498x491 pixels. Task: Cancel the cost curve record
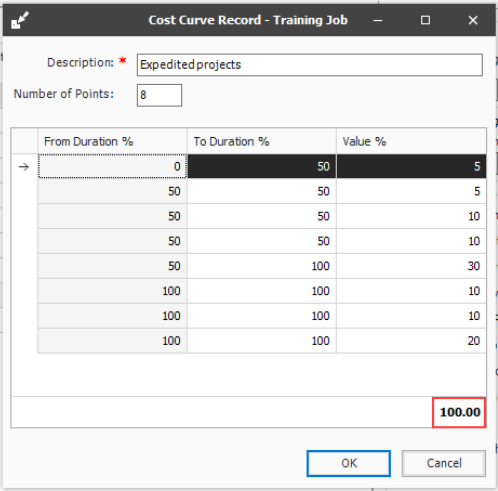(444, 463)
